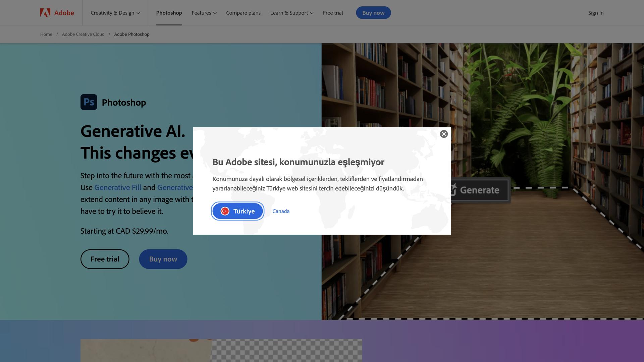Open Adobe Creative Cloud breadcrumb link
644x362 pixels.
coord(83,34)
